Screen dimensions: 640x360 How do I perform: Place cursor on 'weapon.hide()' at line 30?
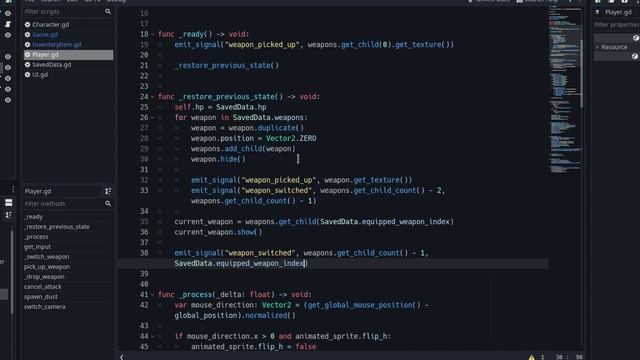pyautogui.click(x=218, y=159)
